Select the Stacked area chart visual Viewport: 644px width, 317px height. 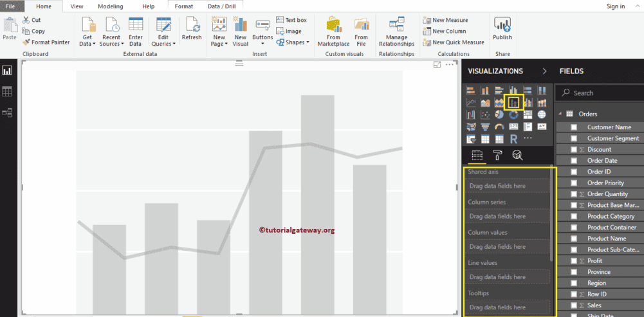pos(499,102)
